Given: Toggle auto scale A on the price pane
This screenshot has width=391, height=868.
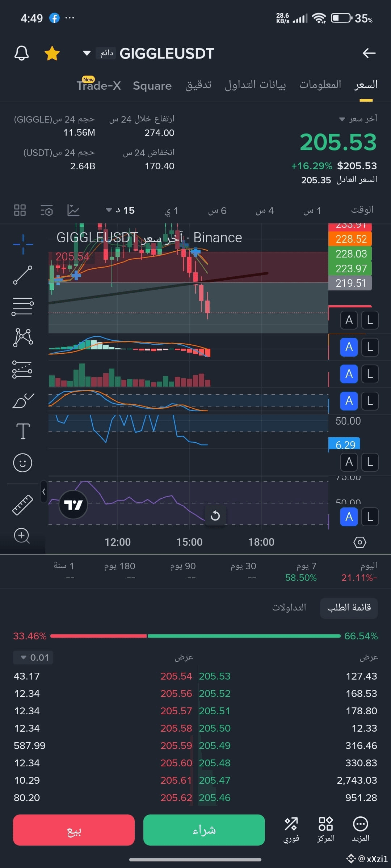Looking at the screenshot, I should (349, 320).
